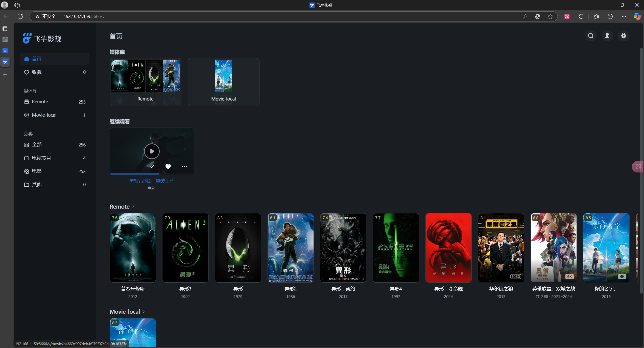This screenshot has width=644, height=348.
Task: Open 异形4 poster
Action: tap(396, 248)
